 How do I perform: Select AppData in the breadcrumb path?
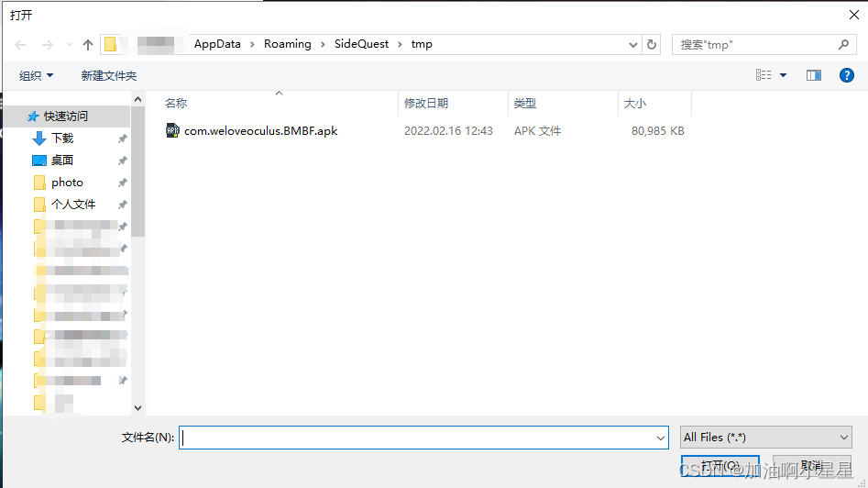pos(217,44)
